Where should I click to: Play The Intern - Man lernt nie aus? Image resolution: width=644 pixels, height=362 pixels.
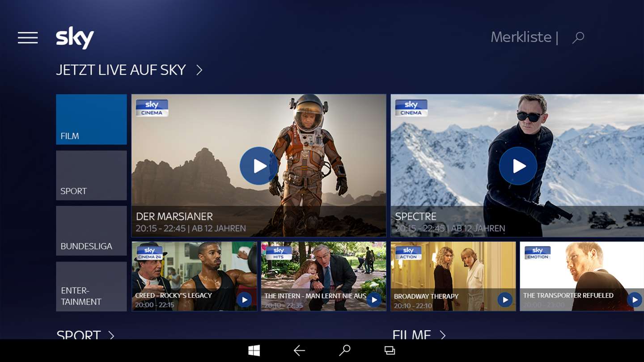[374, 299]
